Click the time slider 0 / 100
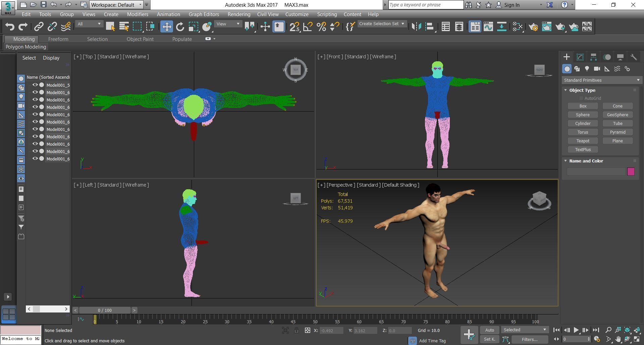 pos(105,310)
